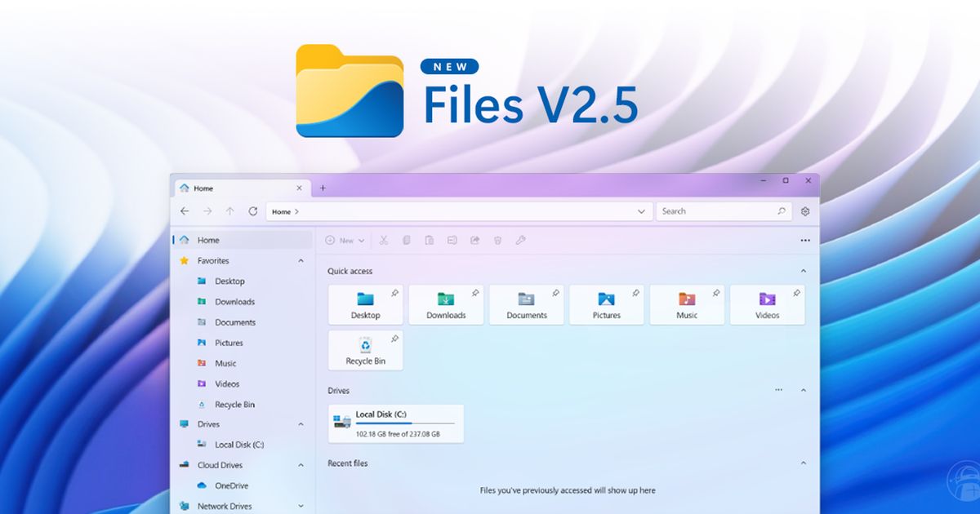This screenshot has height=514, width=980.
Task: Click the Home breadcrumb in address bar
Action: [281, 211]
